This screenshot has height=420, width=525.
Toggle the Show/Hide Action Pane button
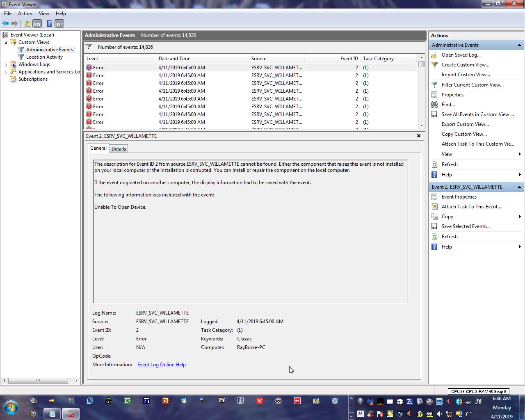pyautogui.click(x=59, y=24)
